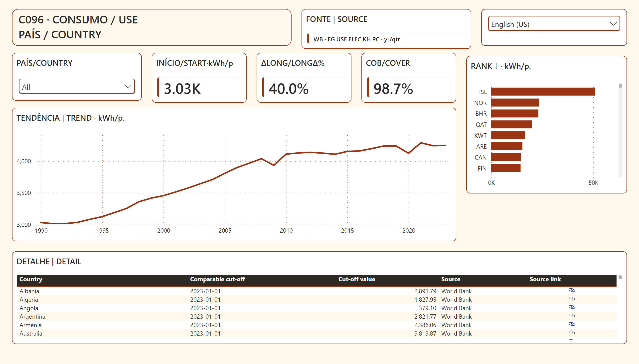The width and height of the screenshot is (639, 364).
Task: Click the detail table scrollbar handle
Action: click(620, 277)
